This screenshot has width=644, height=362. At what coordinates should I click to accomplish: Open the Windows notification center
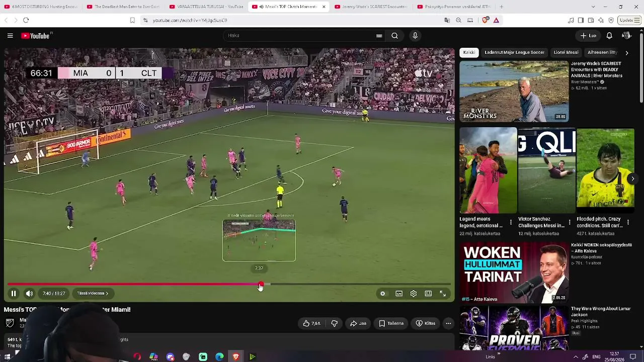click(633, 357)
